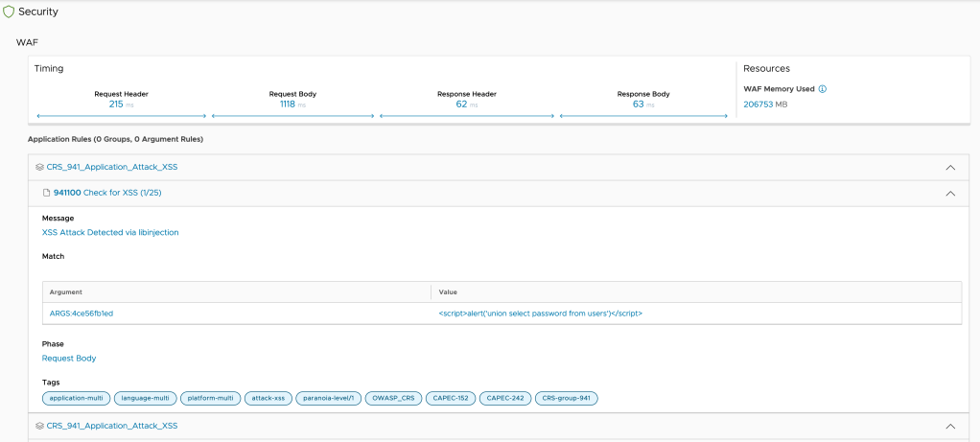980x442 pixels.
Task: Click the 941100 rule document icon
Action: (46, 193)
